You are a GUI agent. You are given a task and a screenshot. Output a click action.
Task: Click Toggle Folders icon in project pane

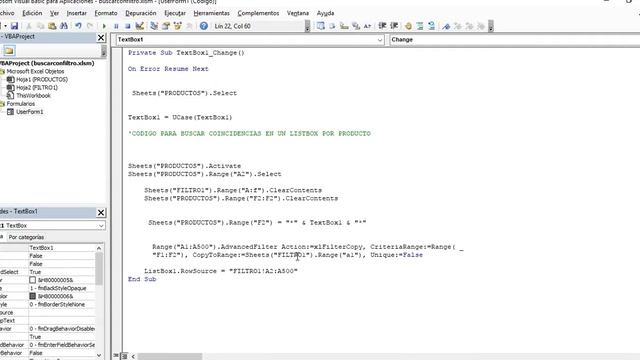coord(9,51)
